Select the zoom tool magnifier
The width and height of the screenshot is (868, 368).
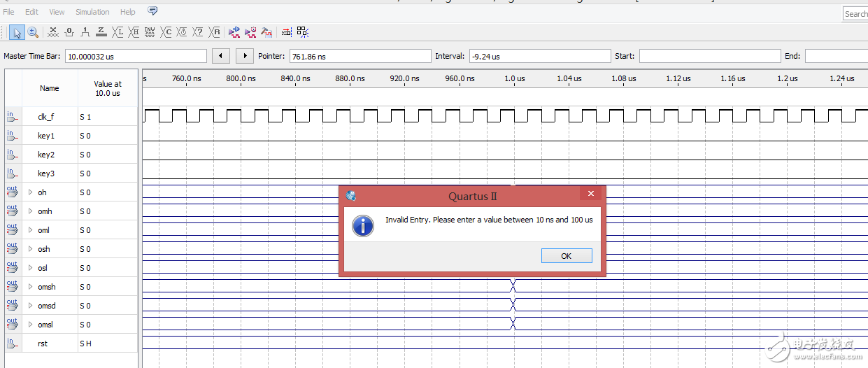pyautogui.click(x=33, y=32)
